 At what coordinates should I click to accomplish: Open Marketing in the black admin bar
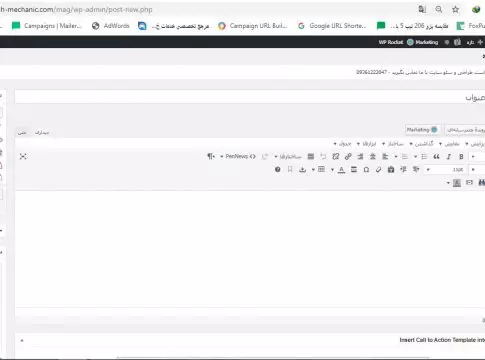[423, 42]
